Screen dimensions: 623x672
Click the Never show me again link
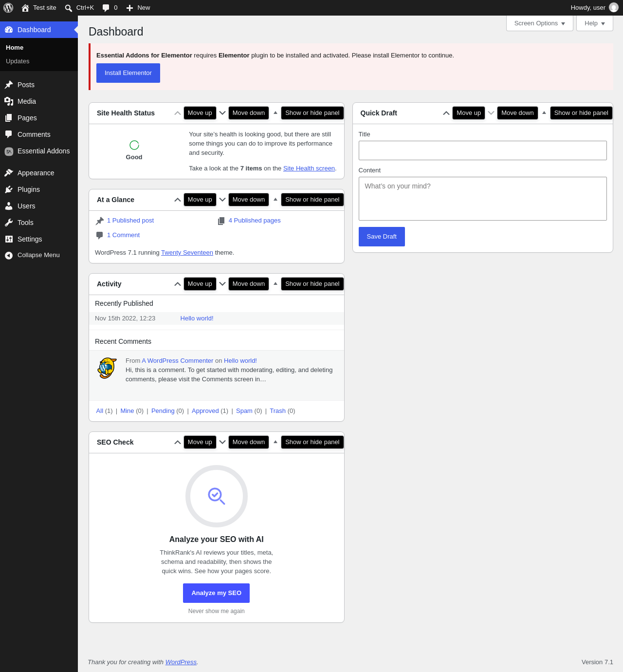pyautogui.click(x=217, y=611)
